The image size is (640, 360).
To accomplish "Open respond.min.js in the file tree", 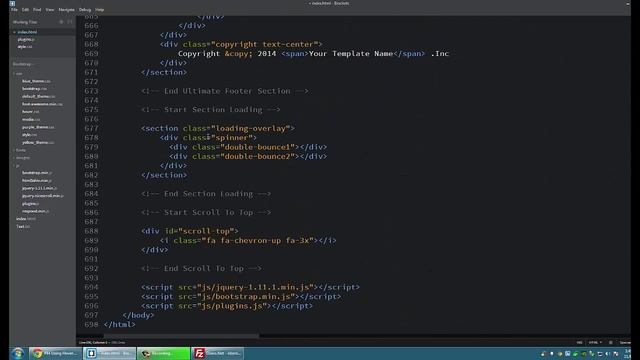I will coord(36,211).
